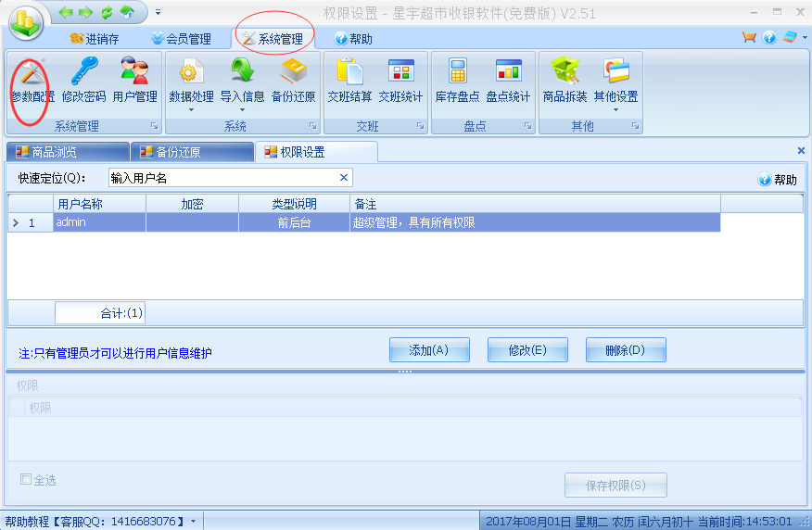Click the shopping cart icon top right
812x530 pixels.
tap(749, 37)
